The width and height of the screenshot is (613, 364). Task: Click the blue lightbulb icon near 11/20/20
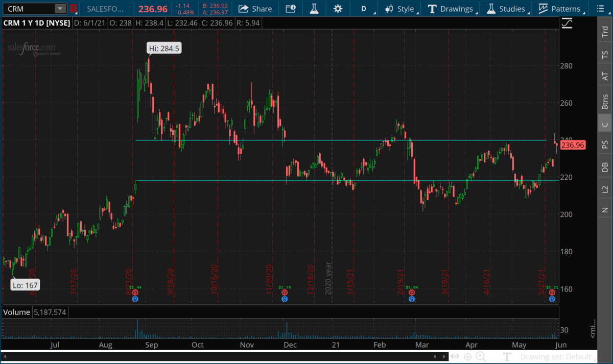click(x=285, y=299)
